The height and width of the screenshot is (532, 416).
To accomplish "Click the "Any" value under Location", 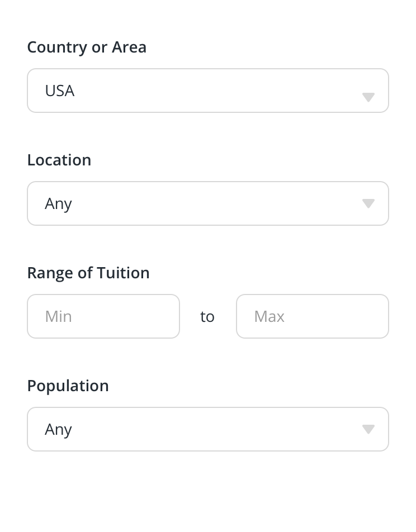I will 58,203.
